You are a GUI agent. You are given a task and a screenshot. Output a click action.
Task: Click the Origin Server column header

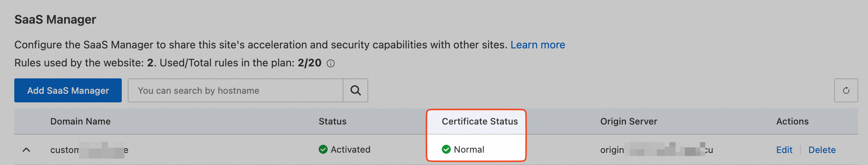(628, 121)
